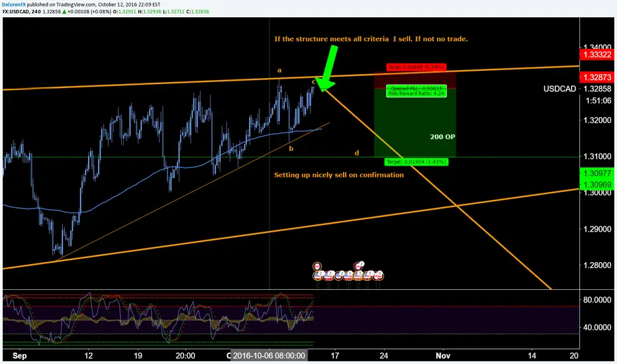This screenshot has width=617, height=364.
Task: Open the Canadian flag event with badge 5
Action: 378,276
